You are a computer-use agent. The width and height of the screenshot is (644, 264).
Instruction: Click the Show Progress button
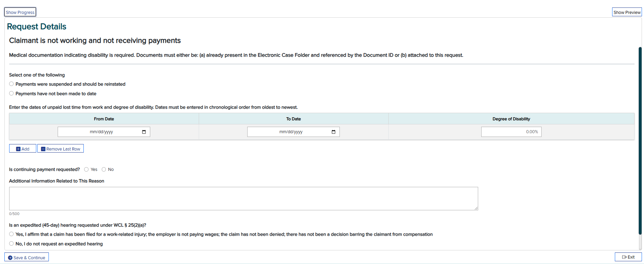click(20, 12)
